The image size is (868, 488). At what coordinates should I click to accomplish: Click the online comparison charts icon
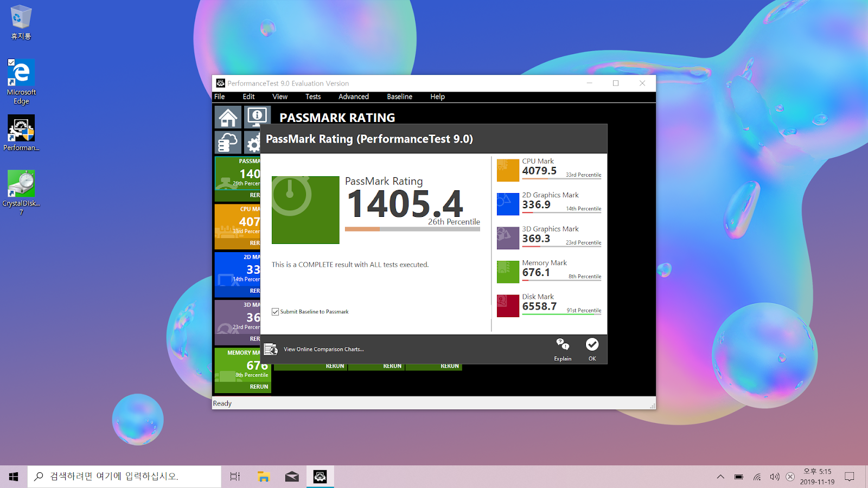click(x=271, y=349)
